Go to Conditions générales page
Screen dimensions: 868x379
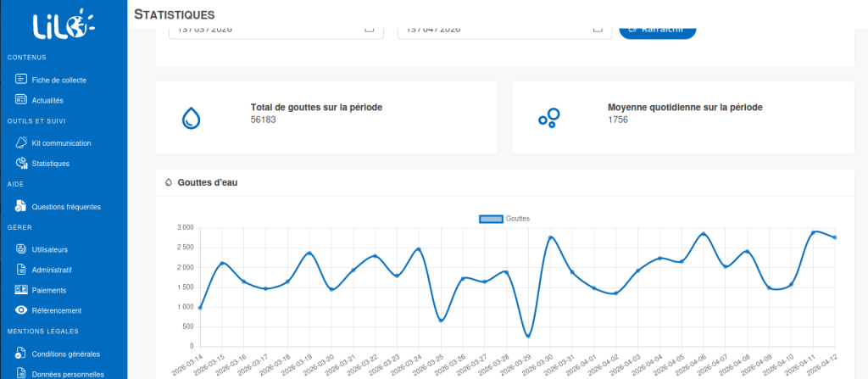[65, 354]
